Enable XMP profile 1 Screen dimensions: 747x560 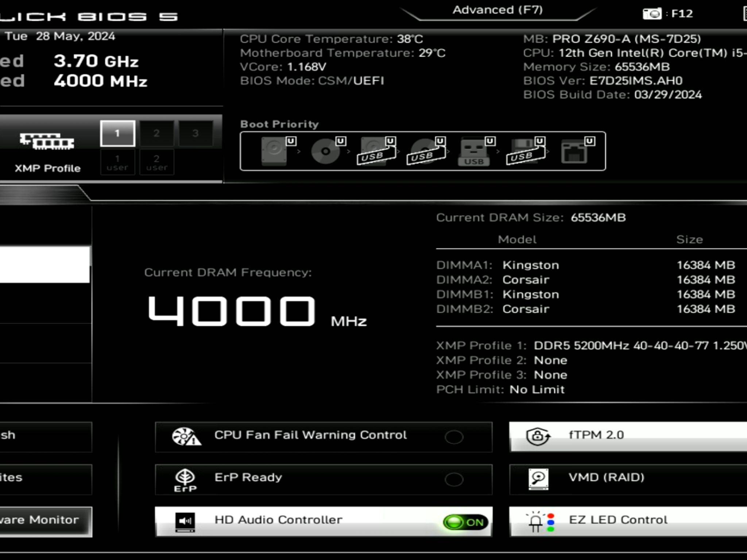coord(117,133)
